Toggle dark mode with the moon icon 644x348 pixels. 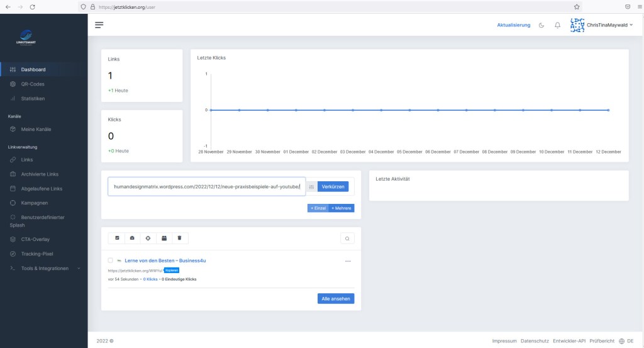tap(542, 25)
